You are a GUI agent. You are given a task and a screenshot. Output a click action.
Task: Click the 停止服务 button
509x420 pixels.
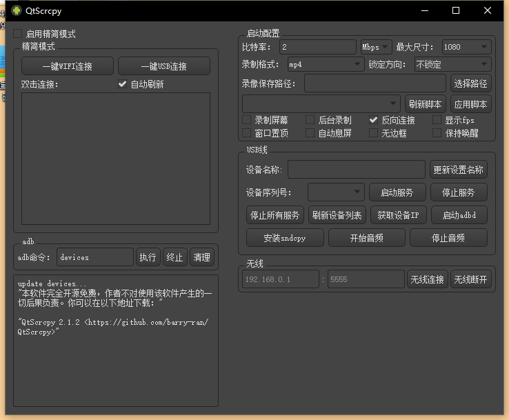pos(459,192)
